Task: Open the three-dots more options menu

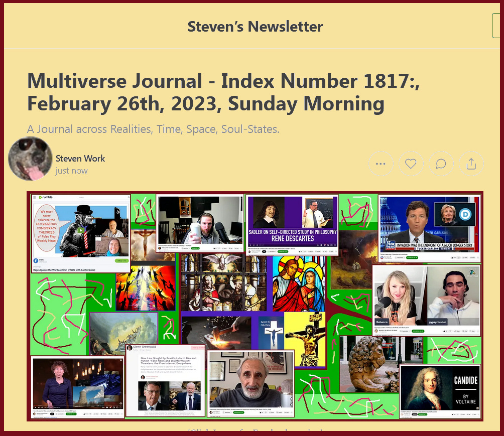Action: point(381,164)
